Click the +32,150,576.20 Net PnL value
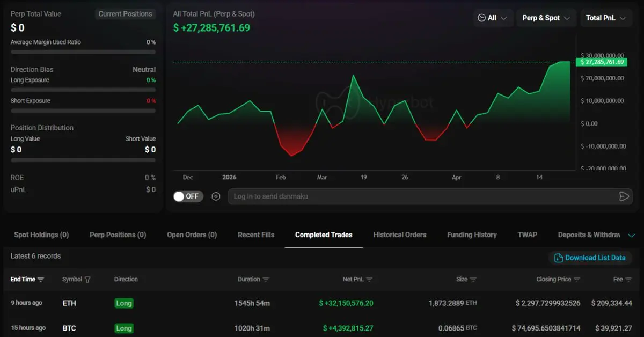The image size is (644, 337). [346, 303]
